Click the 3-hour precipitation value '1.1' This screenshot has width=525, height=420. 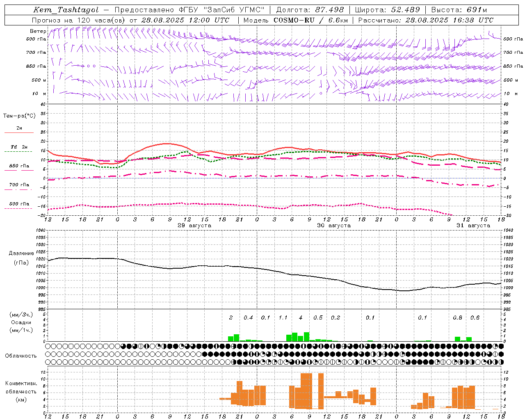[283, 317]
